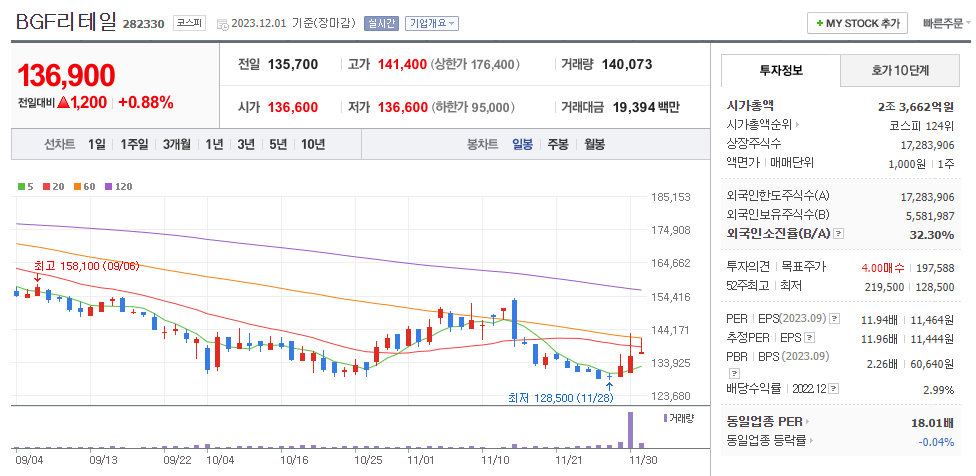Select the 5년 line chart period
The height and width of the screenshot is (476, 976).
click(x=278, y=144)
